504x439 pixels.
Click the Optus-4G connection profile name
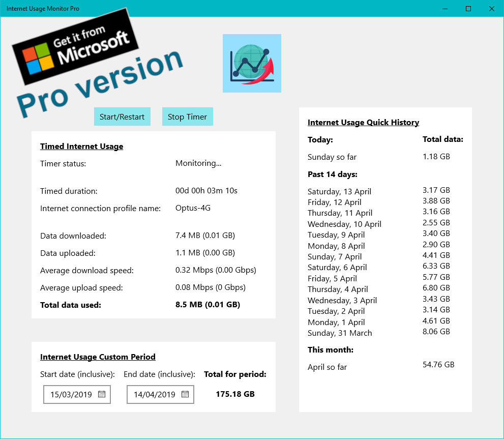[x=193, y=208]
